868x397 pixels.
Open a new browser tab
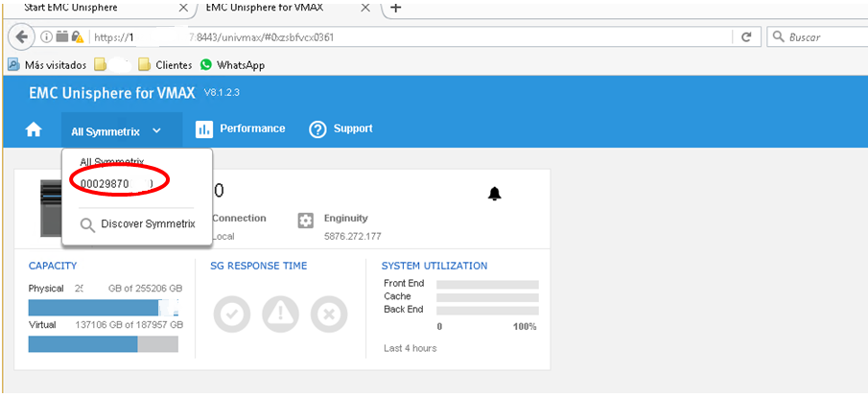tap(395, 8)
